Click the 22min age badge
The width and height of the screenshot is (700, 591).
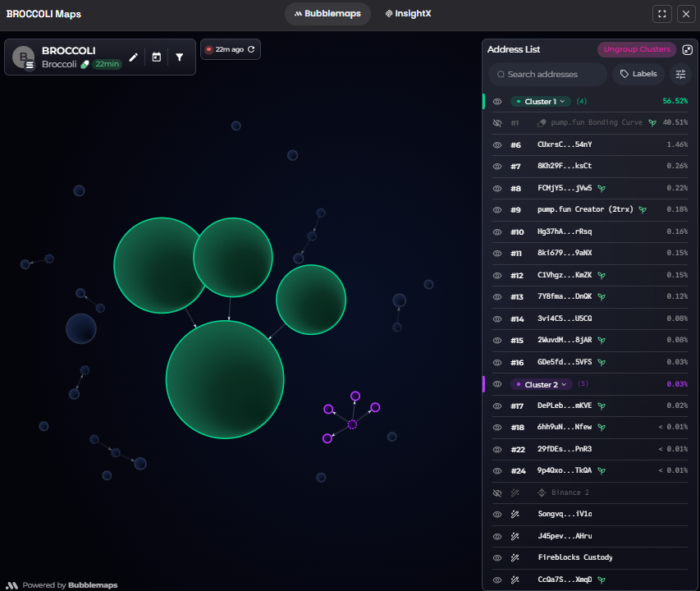click(108, 64)
